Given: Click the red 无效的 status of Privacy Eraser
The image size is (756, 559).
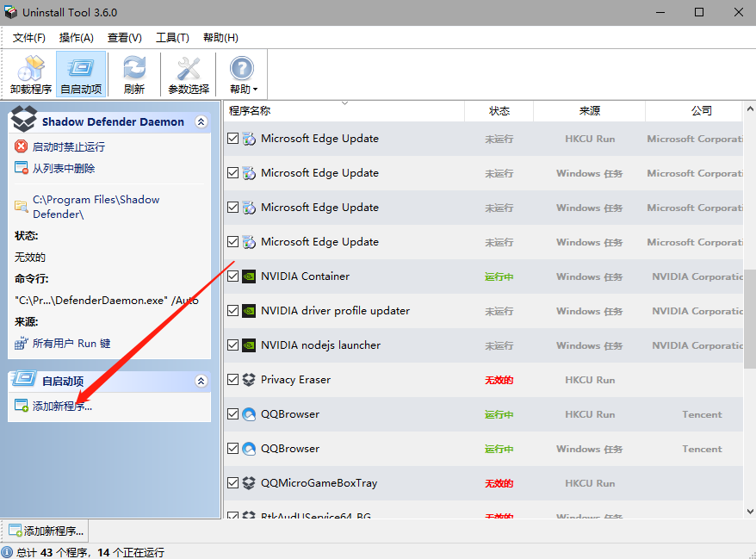Looking at the screenshot, I should (499, 380).
